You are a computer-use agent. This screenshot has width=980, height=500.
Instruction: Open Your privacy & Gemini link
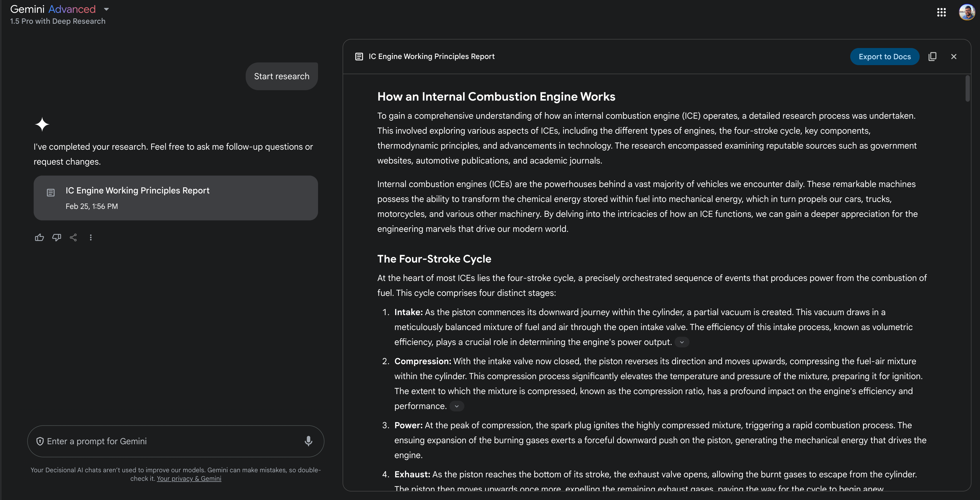click(x=189, y=479)
